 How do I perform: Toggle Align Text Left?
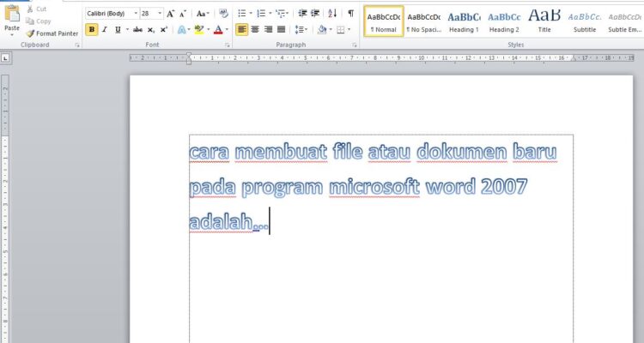(242, 29)
